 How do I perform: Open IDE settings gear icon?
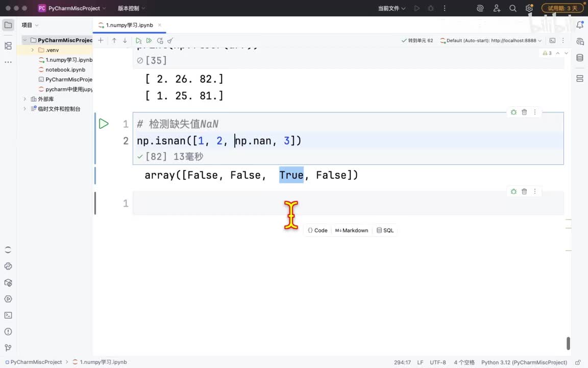529,8
